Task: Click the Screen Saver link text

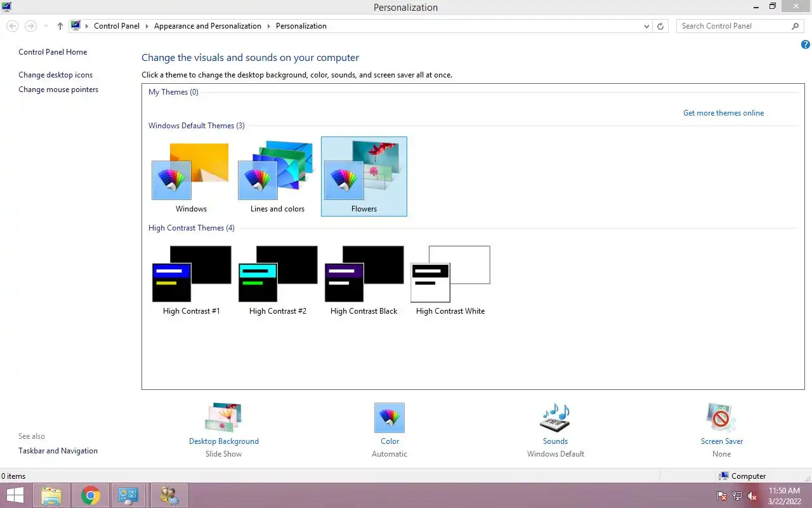Action: (722, 441)
